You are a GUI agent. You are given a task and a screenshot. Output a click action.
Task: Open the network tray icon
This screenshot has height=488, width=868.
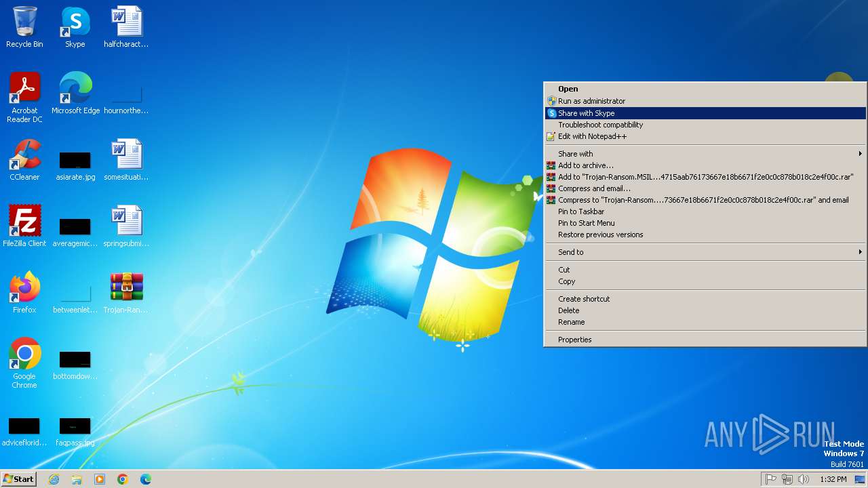[x=787, y=479]
